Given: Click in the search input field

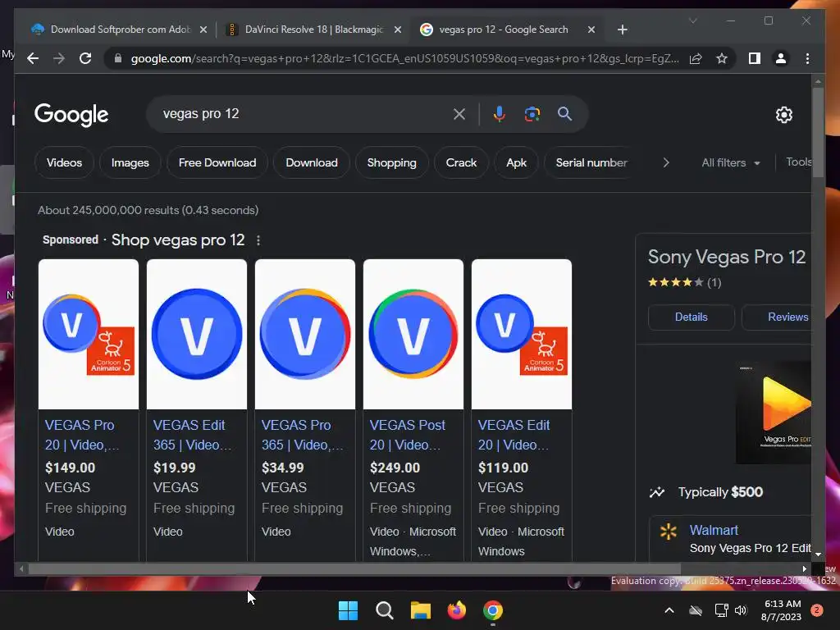Looking at the screenshot, I should (x=303, y=114).
